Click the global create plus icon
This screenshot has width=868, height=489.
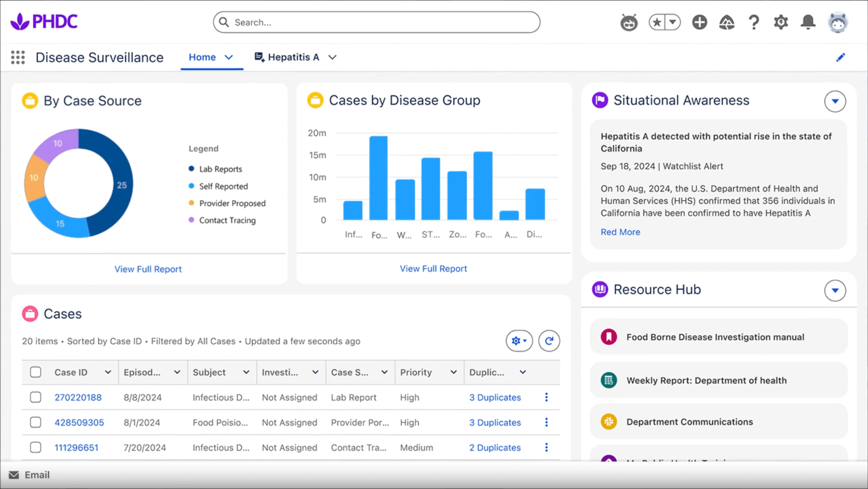pyautogui.click(x=700, y=23)
